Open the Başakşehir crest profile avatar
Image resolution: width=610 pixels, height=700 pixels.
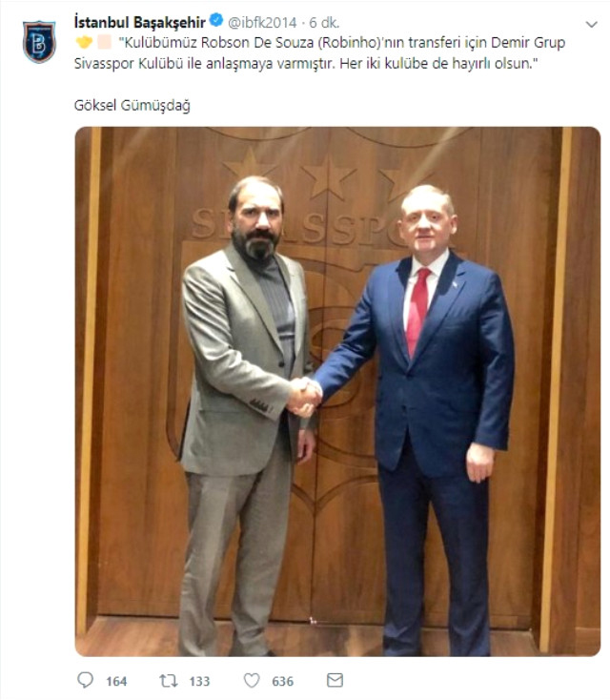click(39, 42)
